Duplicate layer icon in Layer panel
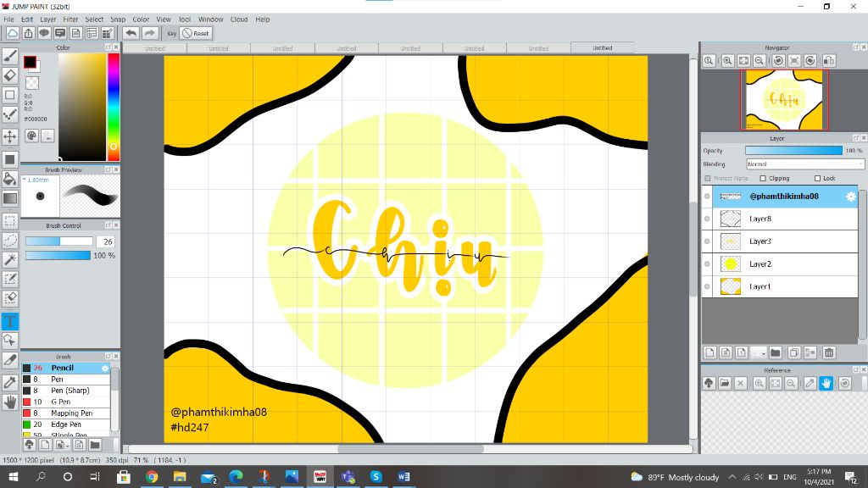 tap(793, 352)
